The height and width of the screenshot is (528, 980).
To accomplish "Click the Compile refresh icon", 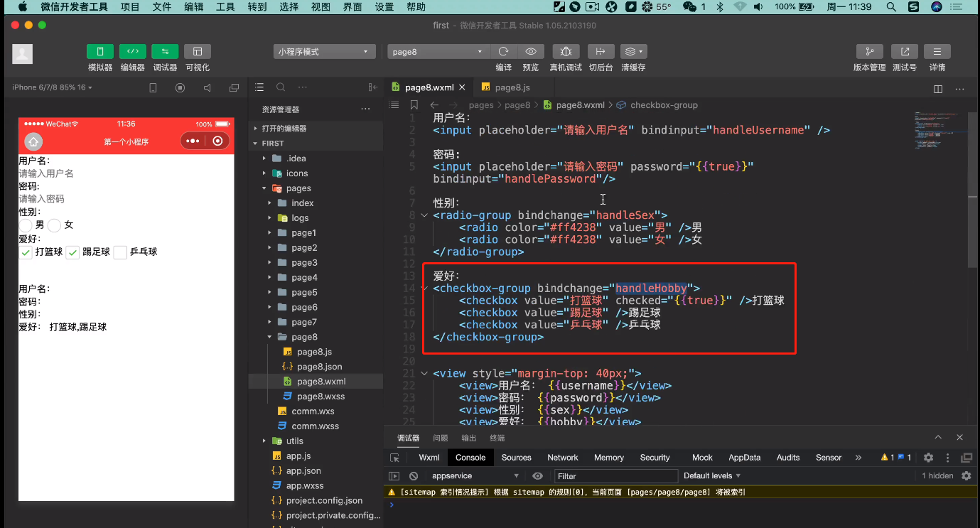I will (x=503, y=52).
